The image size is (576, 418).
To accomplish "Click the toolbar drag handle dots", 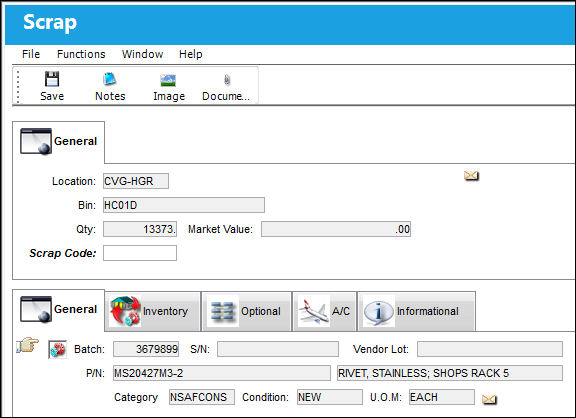I will tap(18, 87).
